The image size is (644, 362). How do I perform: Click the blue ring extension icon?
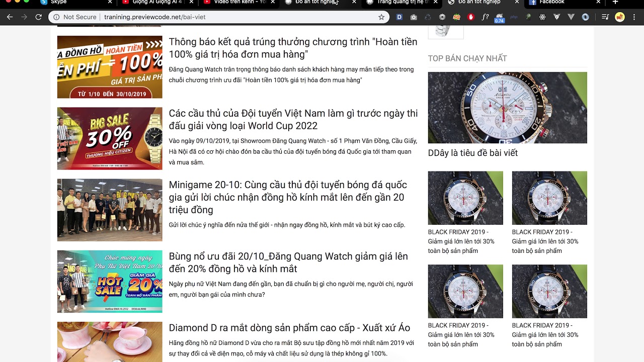point(586,17)
